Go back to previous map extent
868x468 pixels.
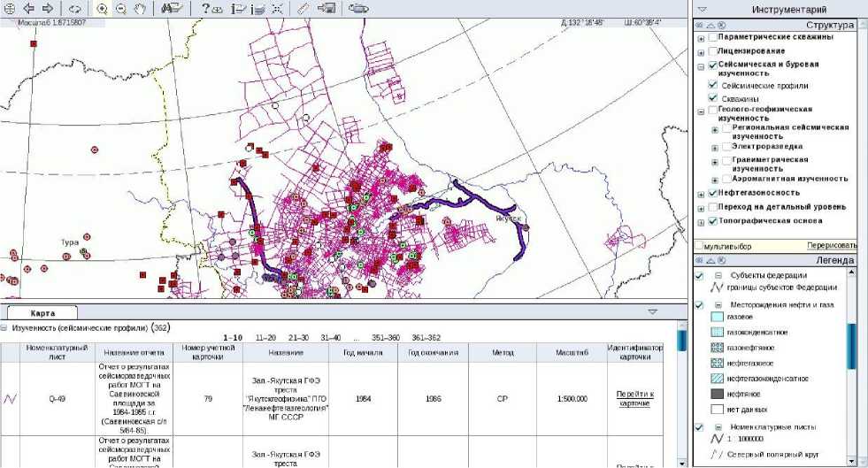(28, 9)
